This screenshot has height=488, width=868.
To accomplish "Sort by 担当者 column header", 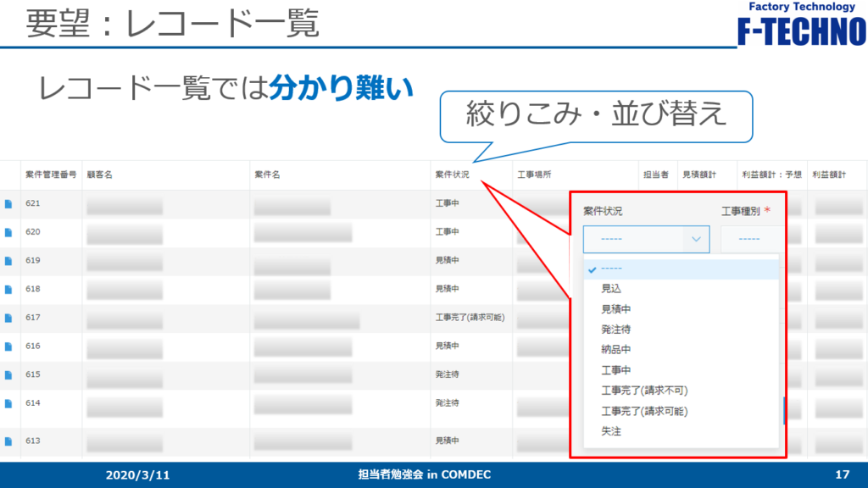I will (656, 175).
